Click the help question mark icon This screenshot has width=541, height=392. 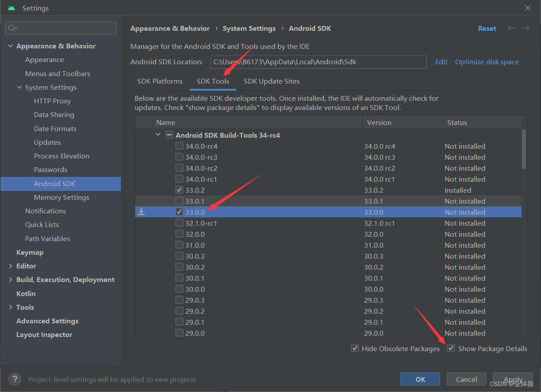(15, 379)
